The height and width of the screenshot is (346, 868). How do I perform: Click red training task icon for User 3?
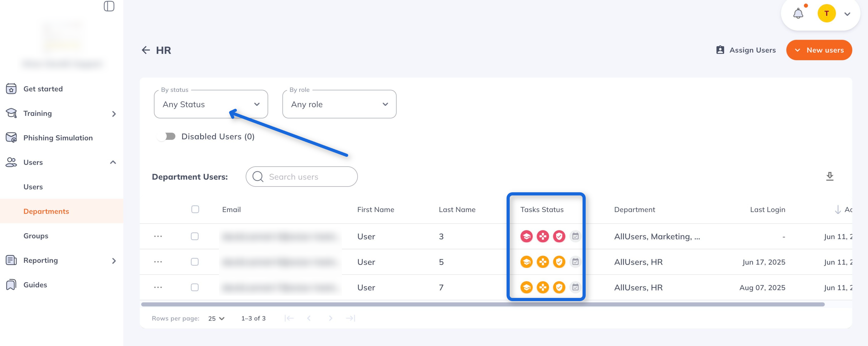point(526,236)
